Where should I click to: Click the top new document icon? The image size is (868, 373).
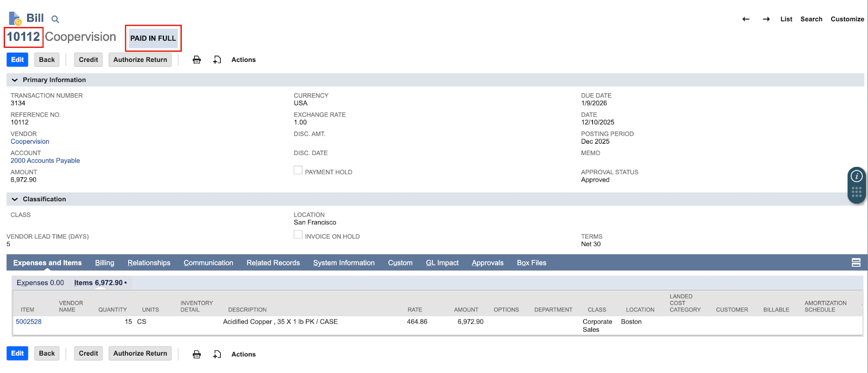pyautogui.click(x=217, y=60)
